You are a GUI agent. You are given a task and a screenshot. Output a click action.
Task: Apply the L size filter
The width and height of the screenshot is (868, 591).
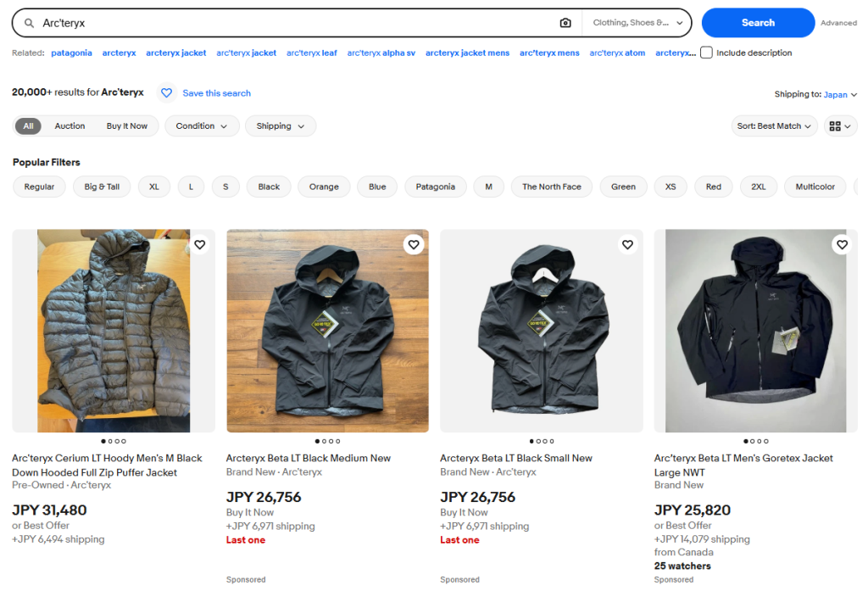191,187
